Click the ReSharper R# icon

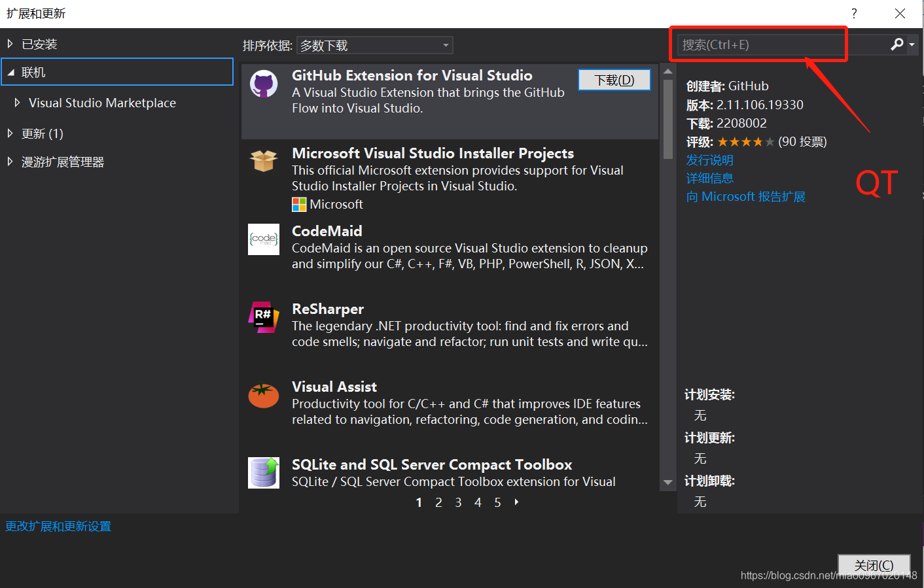click(x=264, y=317)
